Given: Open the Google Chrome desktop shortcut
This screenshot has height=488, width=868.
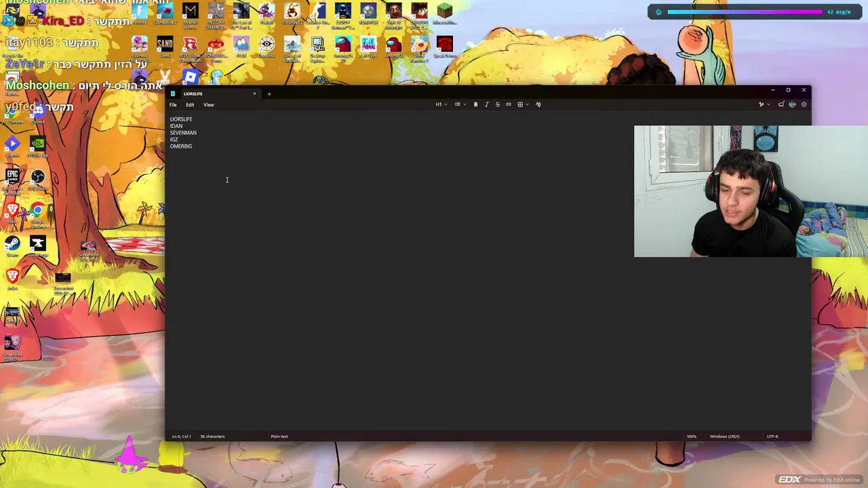Looking at the screenshot, I should [38, 216].
